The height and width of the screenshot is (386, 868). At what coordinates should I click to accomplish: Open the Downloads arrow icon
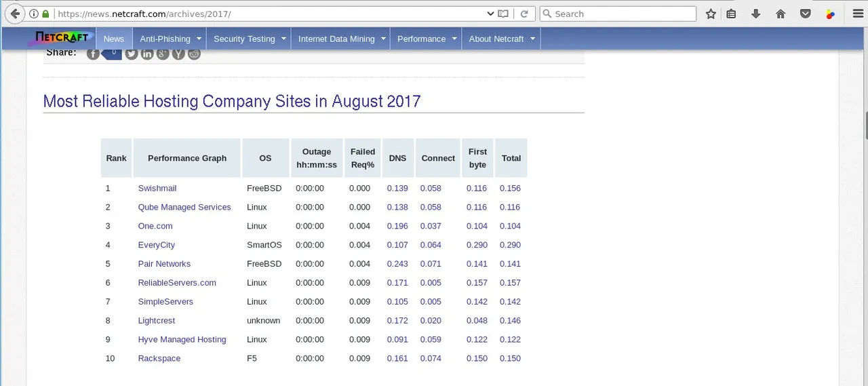[x=756, y=14]
